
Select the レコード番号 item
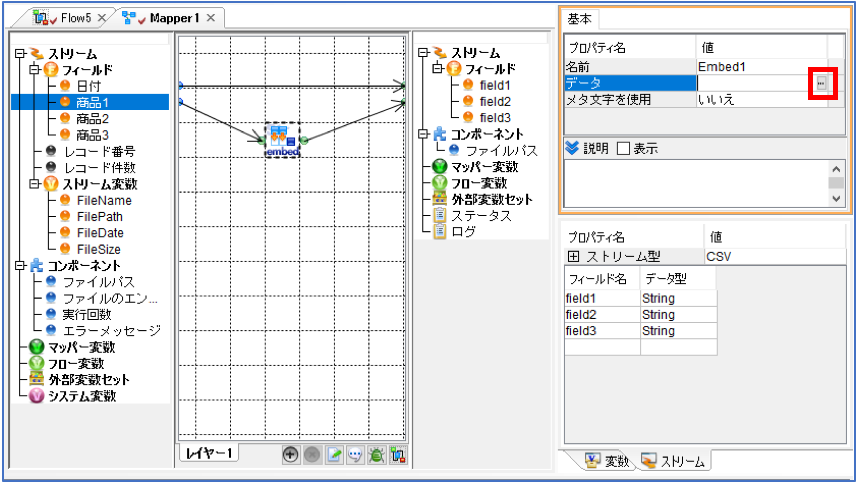(99, 151)
